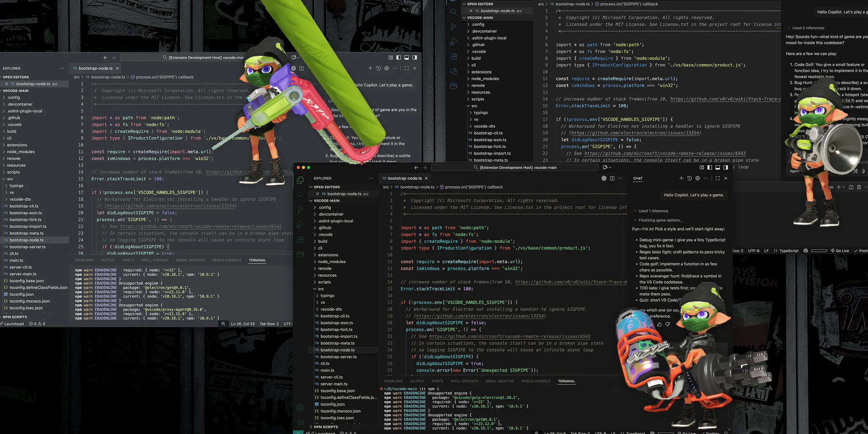Open the Extensions view
The width and height of the screenshot is (868, 434).
(300, 239)
